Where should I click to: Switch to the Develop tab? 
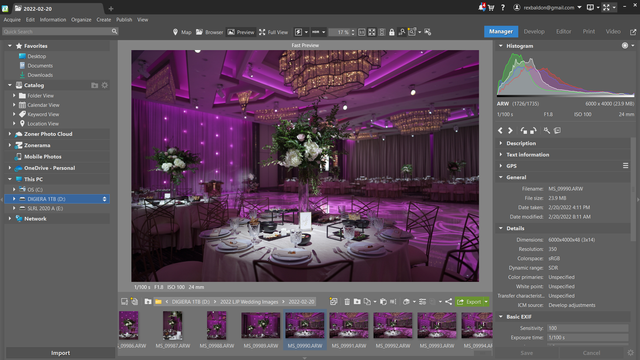pos(534,31)
